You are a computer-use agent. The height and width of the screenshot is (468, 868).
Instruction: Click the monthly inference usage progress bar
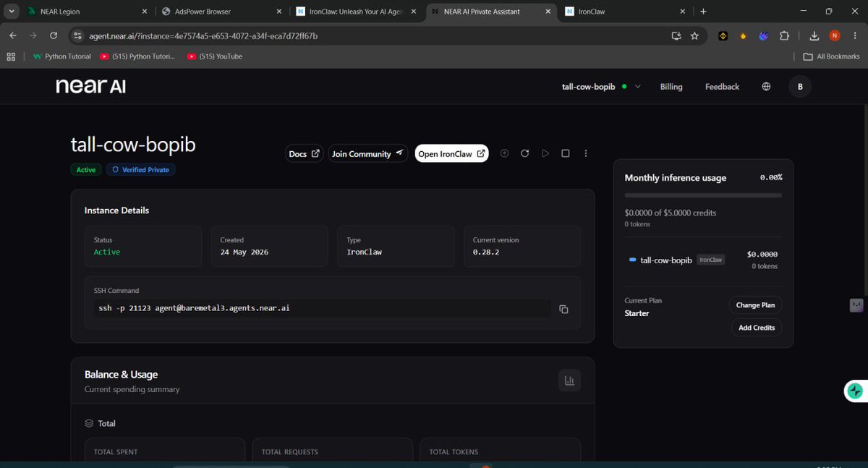(703, 195)
